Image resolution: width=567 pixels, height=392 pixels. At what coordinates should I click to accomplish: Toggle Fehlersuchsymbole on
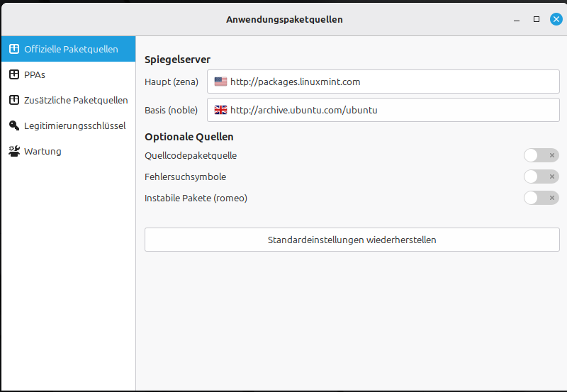coord(541,177)
